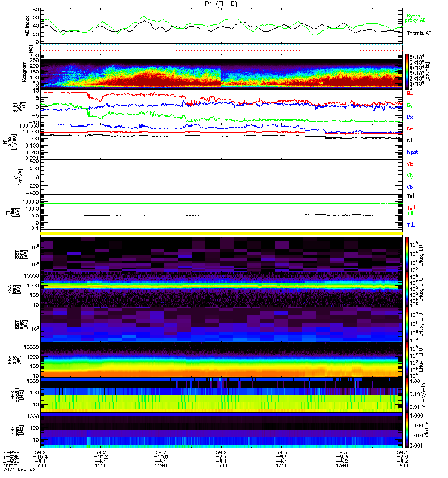
Task: Click the green By legend label
Action: pos(410,105)
